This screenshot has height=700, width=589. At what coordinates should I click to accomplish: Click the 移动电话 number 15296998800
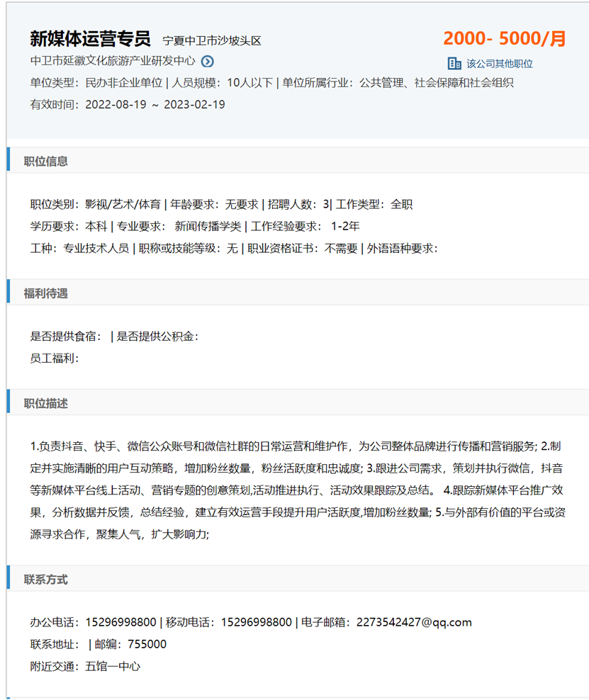click(x=256, y=623)
